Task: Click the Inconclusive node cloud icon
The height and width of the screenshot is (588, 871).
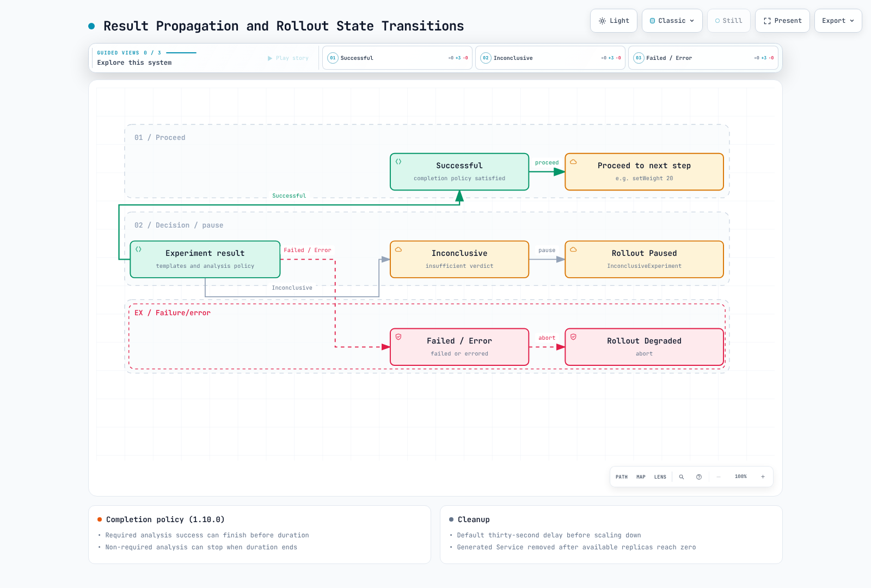Action: click(398, 249)
